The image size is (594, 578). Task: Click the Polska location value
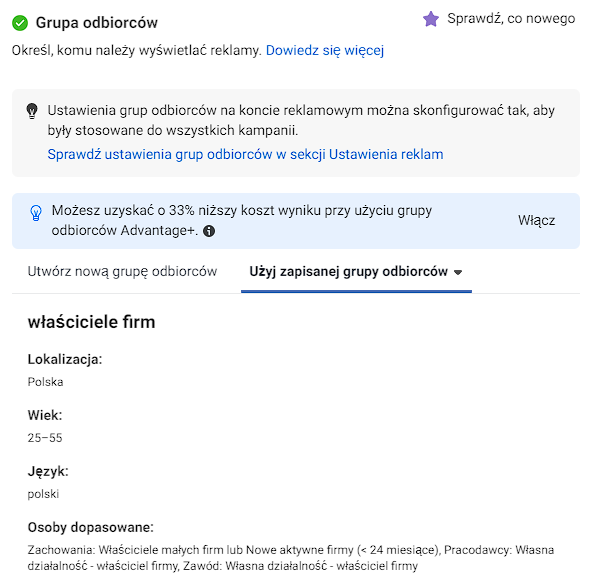click(45, 382)
